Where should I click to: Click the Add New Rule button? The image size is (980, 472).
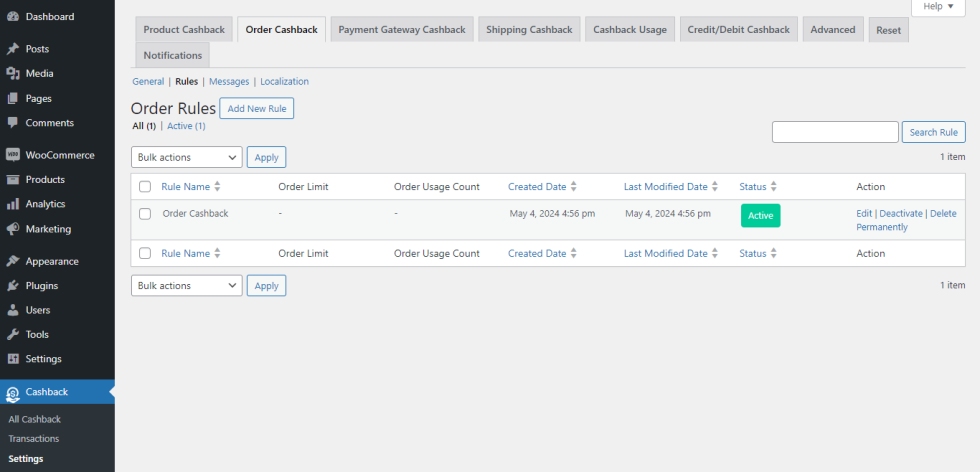click(x=256, y=108)
